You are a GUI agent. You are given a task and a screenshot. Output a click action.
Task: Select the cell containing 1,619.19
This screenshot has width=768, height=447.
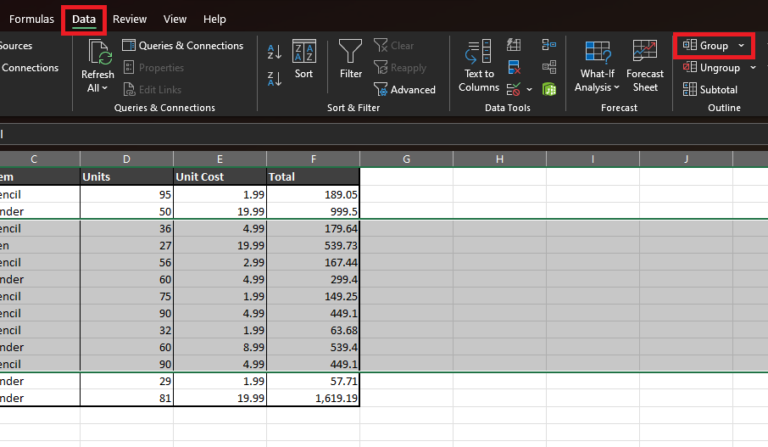pyautogui.click(x=313, y=397)
